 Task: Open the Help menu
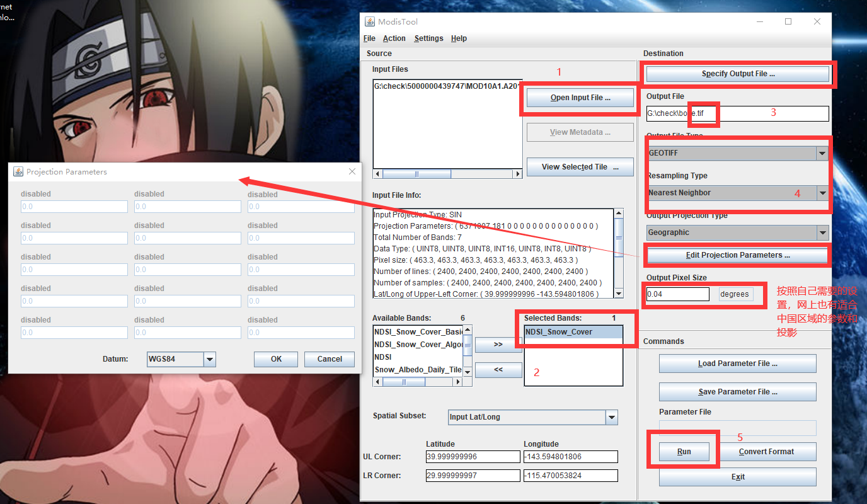[x=459, y=38]
